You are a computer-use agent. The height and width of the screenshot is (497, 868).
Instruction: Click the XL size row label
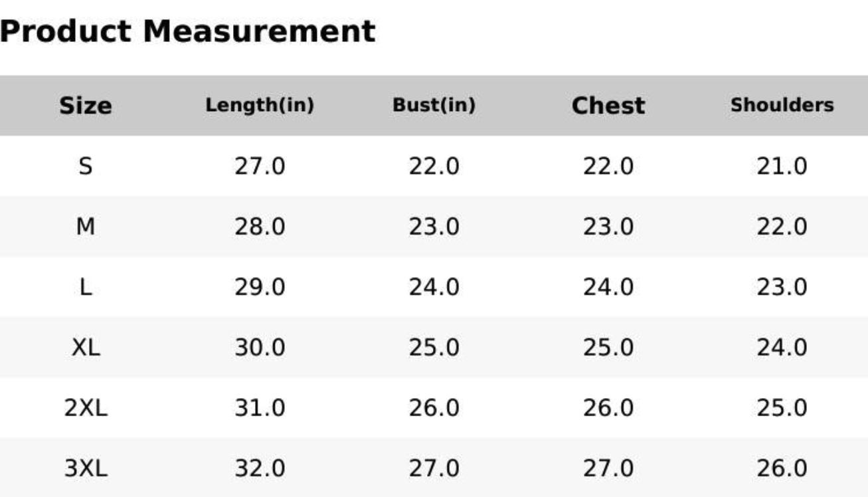(x=86, y=348)
